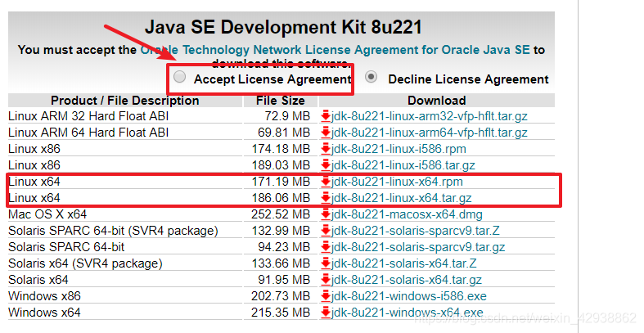Click the 133.66 MB file size
This screenshot has height=333, width=644.
[x=281, y=263]
